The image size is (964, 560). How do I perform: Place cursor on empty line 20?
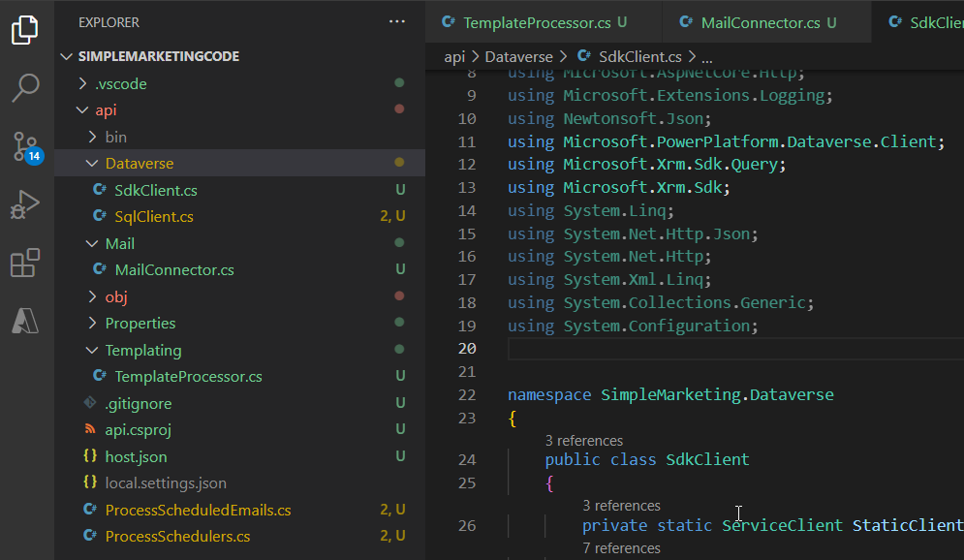tap(735, 349)
